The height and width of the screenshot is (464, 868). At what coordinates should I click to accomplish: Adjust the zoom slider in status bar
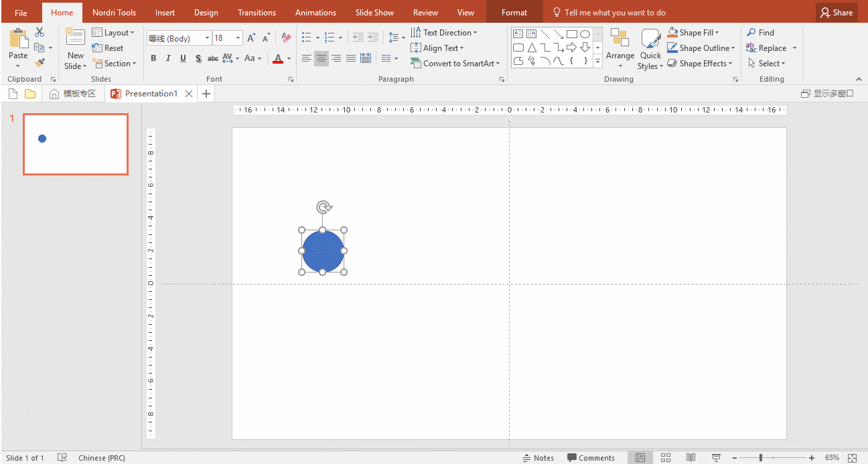[x=761, y=458]
